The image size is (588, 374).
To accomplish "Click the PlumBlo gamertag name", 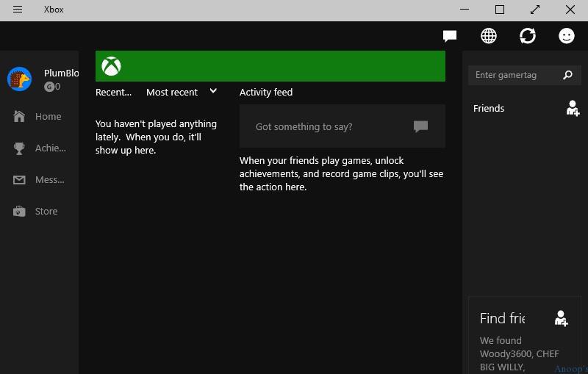I will click(61, 73).
